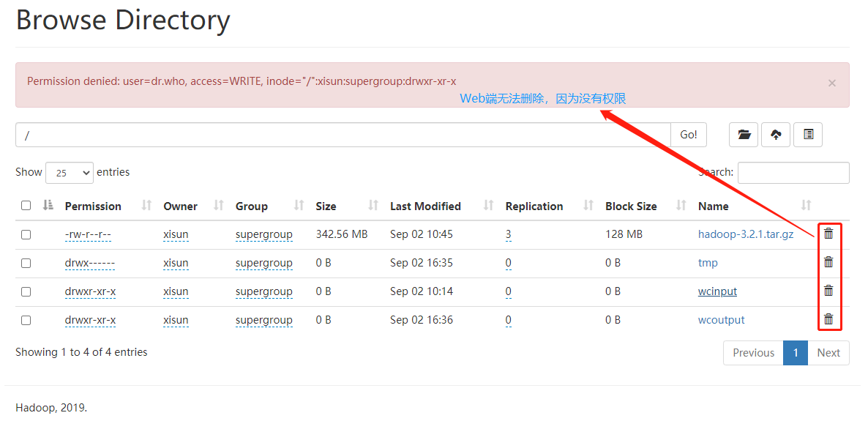This screenshot has width=868, height=421.
Task: Delete hadoop-3.2.1.tar.gz using its trash icon
Action: 828,234
